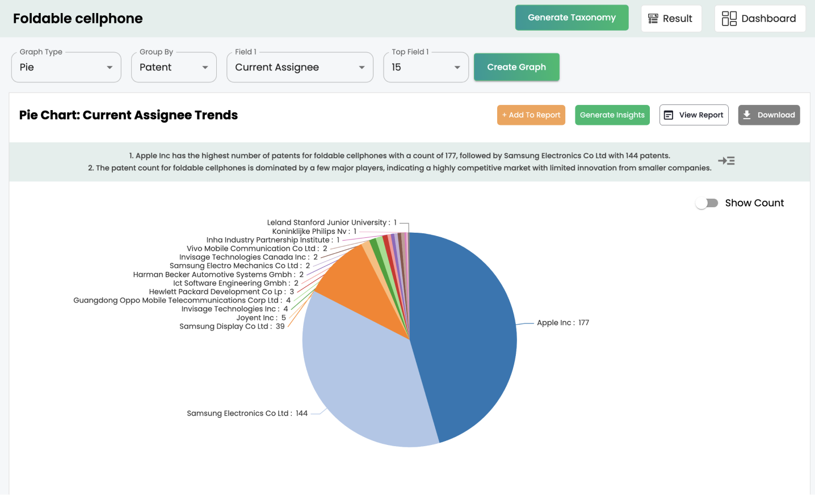
Task: Open the Dashboard view
Action: 760,19
